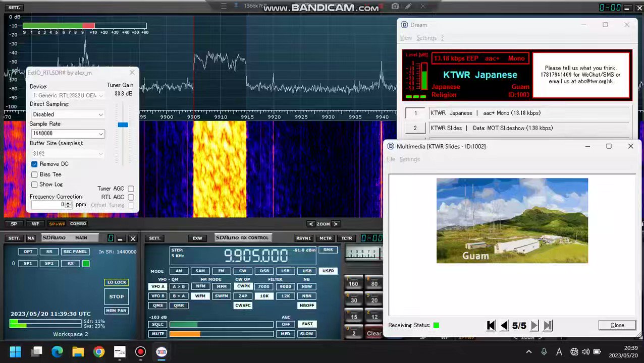
Task: Toggle the SQLC squelch button
Action: [x=158, y=324]
